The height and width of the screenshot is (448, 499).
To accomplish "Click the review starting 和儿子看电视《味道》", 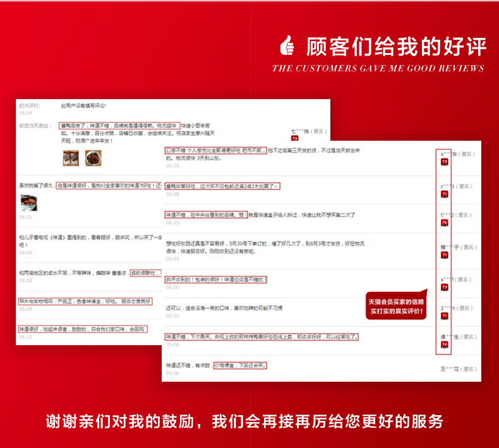I will 90,241.
